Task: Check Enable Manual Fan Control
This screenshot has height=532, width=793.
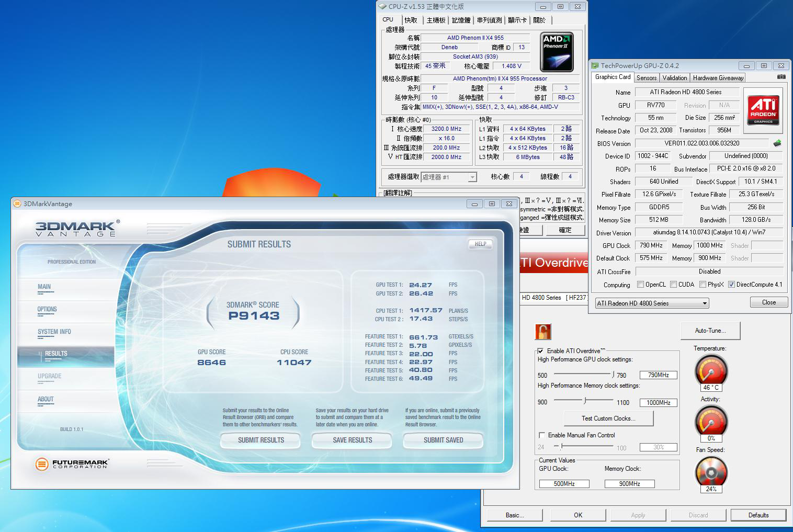Action: pyautogui.click(x=542, y=435)
